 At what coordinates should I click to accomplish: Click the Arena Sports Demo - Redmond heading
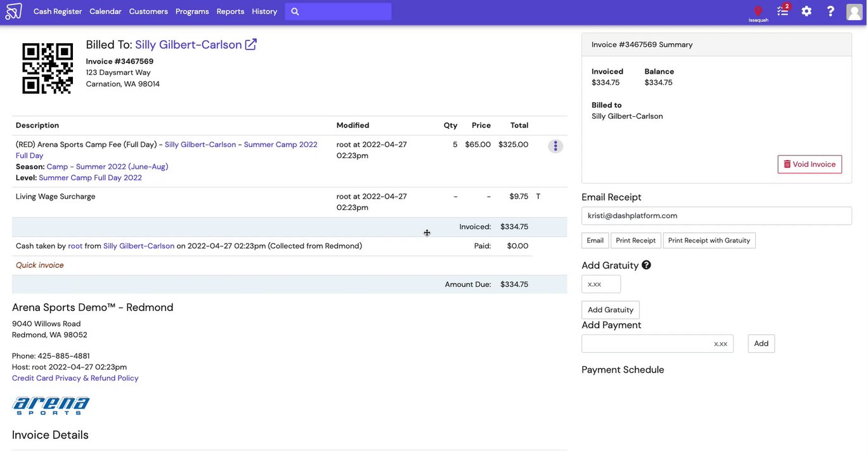pos(93,308)
